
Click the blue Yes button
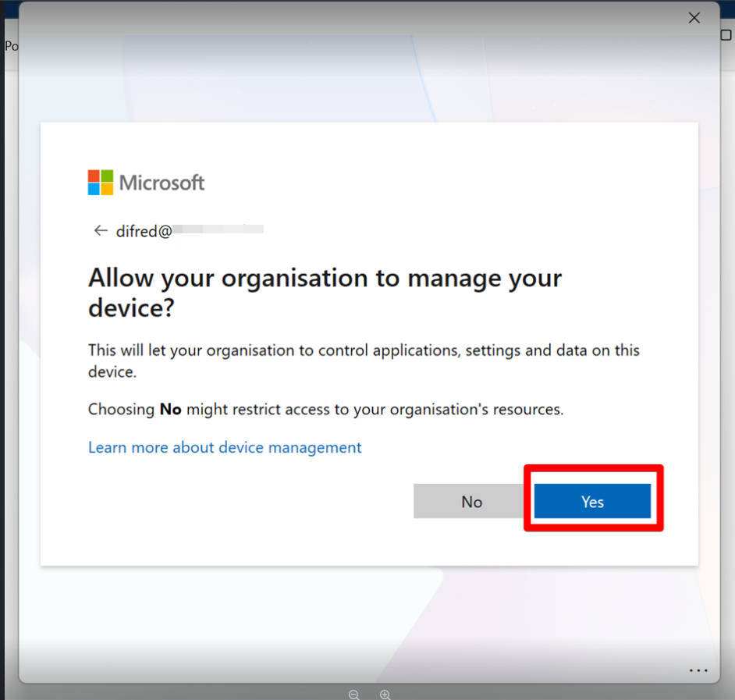click(x=592, y=502)
